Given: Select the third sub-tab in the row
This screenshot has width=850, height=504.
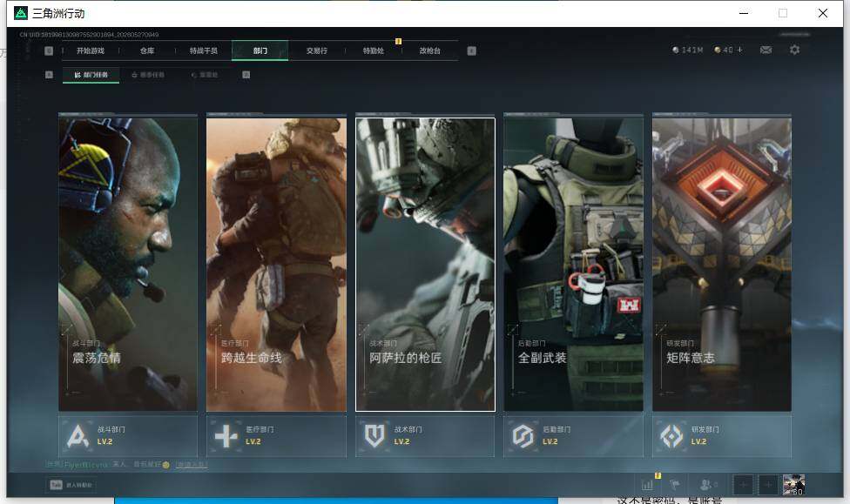Looking at the screenshot, I should 205,75.
